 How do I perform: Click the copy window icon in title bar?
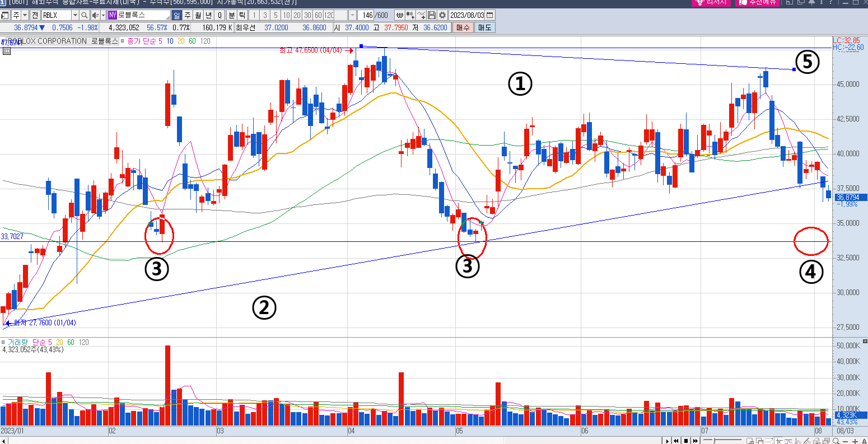click(800, 2)
